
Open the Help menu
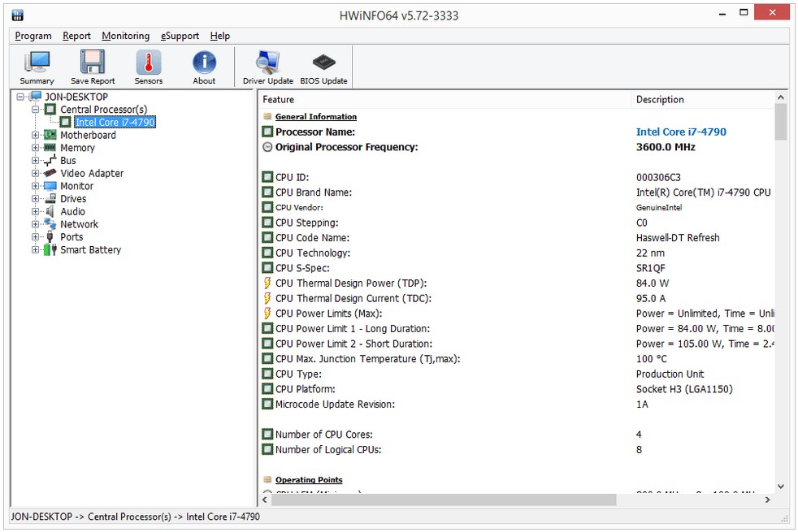pos(220,36)
